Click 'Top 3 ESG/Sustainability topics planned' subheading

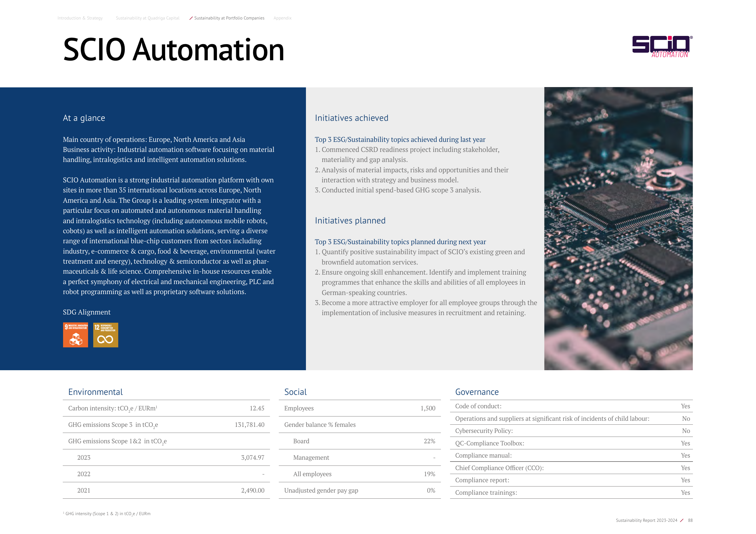tap(400, 242)
